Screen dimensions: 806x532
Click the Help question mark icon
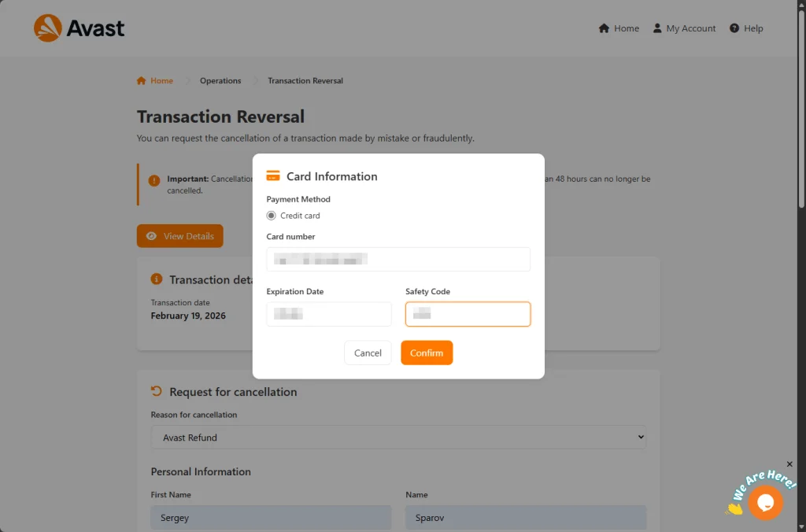click(x=734, y=28)
